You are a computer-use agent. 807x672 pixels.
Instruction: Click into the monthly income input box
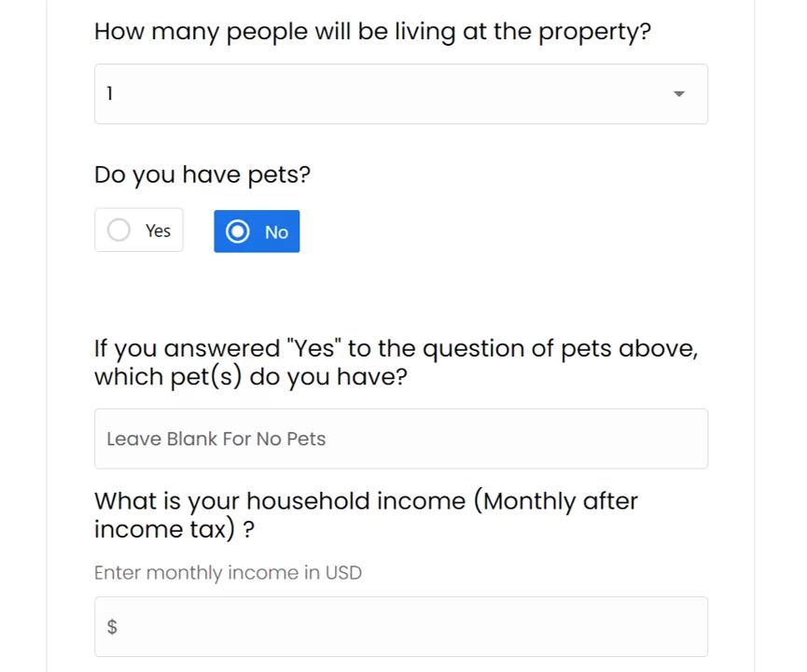[x=401, y=626]
